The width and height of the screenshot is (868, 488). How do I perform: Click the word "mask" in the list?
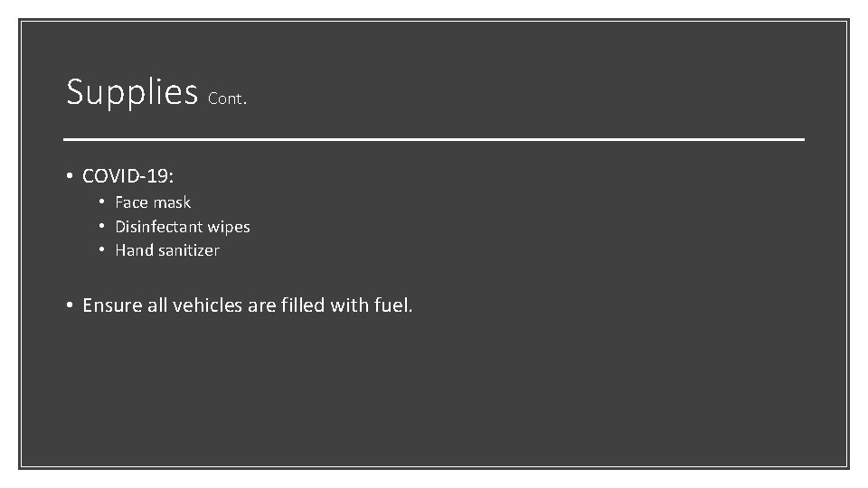[172, 202]
